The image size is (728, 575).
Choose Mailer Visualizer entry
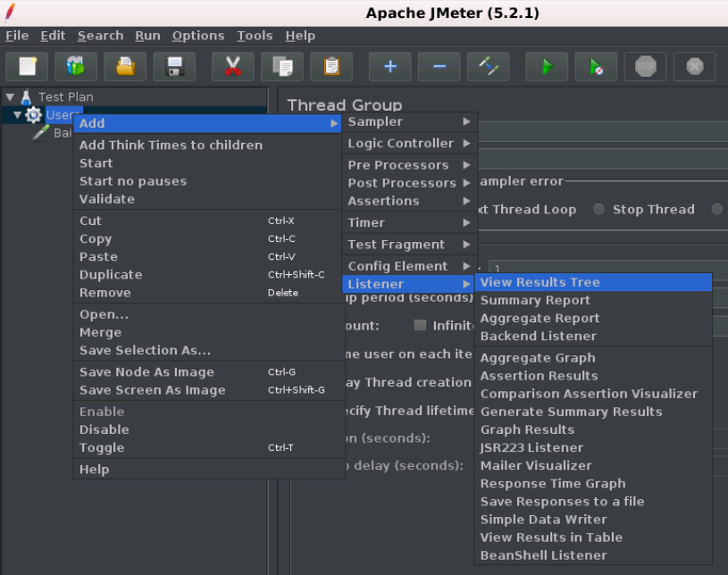[x=593, y=465]
